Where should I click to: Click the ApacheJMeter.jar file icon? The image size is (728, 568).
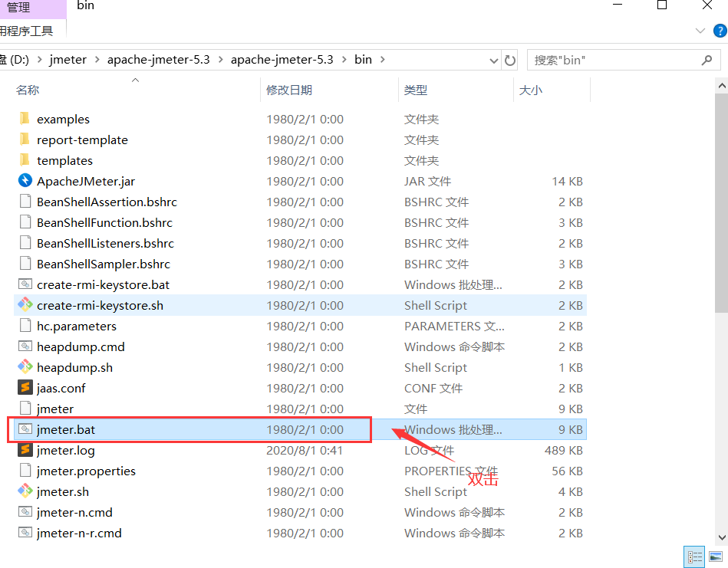25,180
